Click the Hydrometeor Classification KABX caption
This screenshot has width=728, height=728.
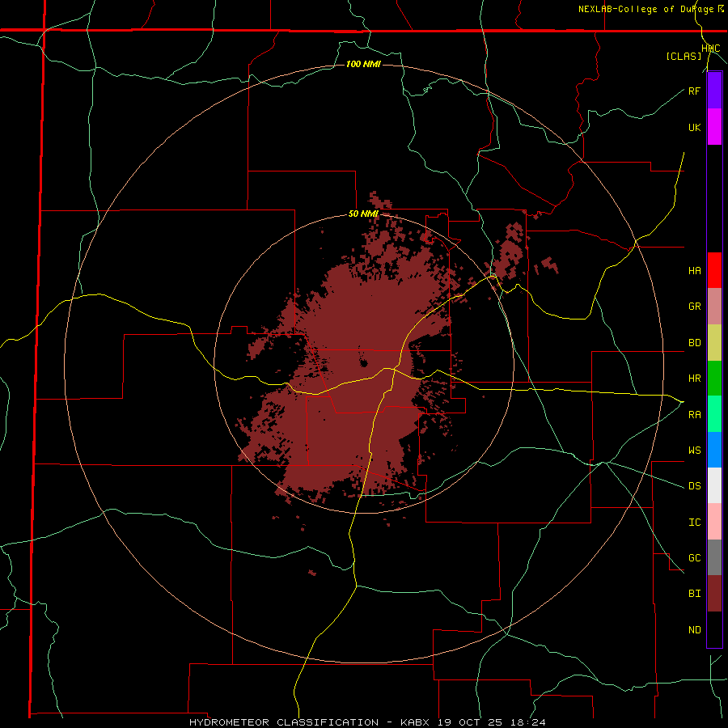tap(367, 722)
